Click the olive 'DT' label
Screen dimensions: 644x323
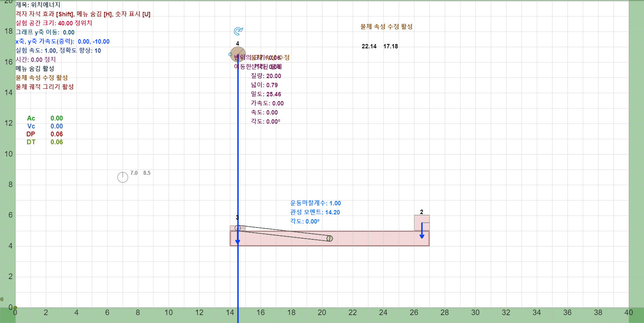[x=31, y=142]
